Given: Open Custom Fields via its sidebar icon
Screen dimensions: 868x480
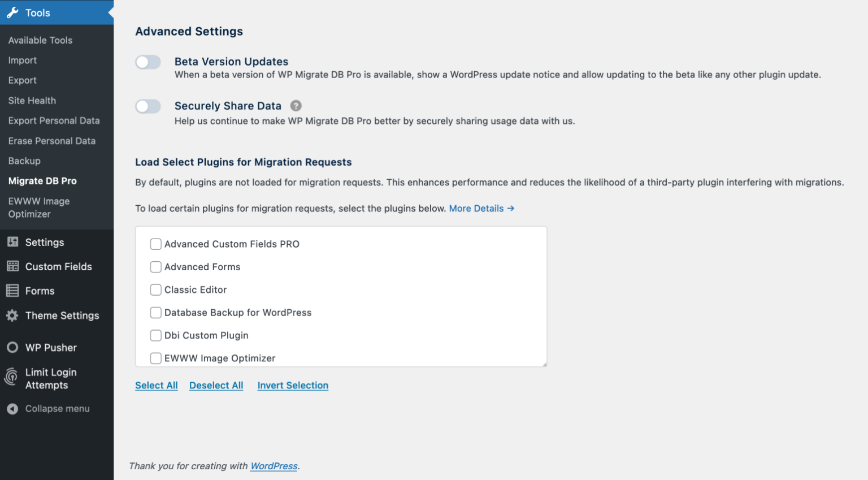Looking at the screenshot, I should pos(12,266).
